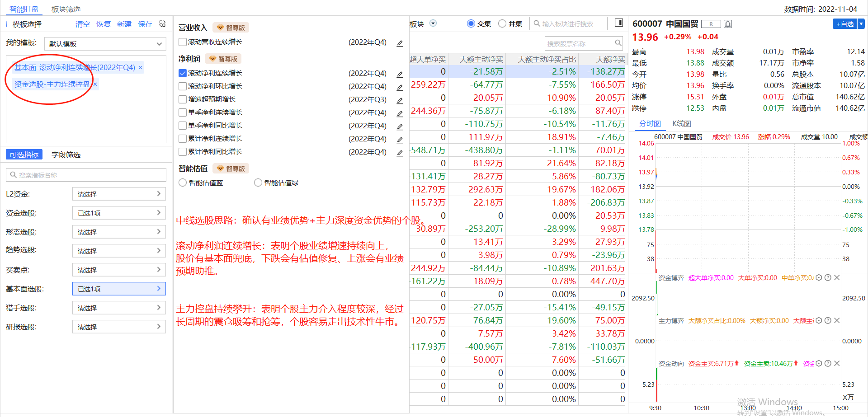Expand the dropdown arrow next to +自选
The height and width of the screenshot is (417, 868).
pos(861,24)
